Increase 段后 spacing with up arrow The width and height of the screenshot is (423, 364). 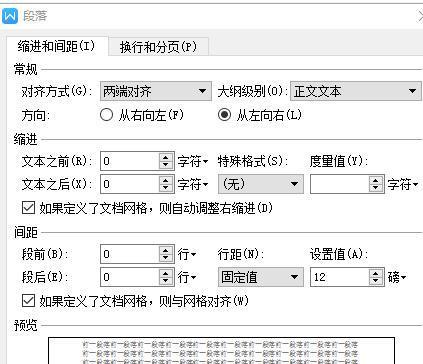tap(166, 273)
